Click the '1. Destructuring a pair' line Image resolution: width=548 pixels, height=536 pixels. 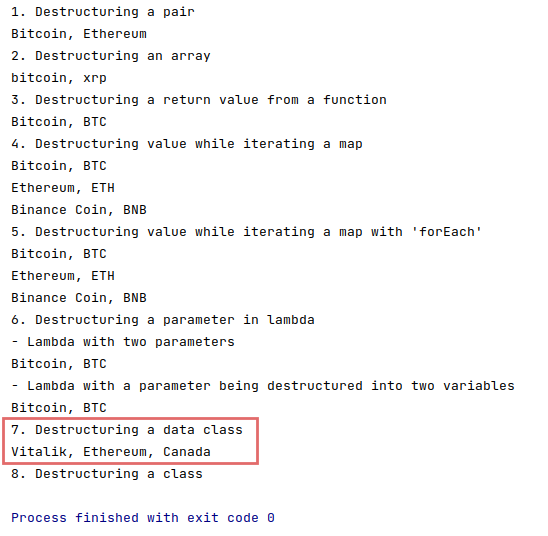102,12
